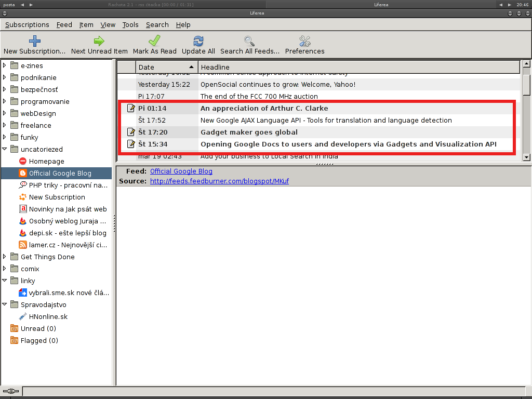This screenshot has width=532, height=399.
Task: Open the Item menu
Action: (86, 25)
